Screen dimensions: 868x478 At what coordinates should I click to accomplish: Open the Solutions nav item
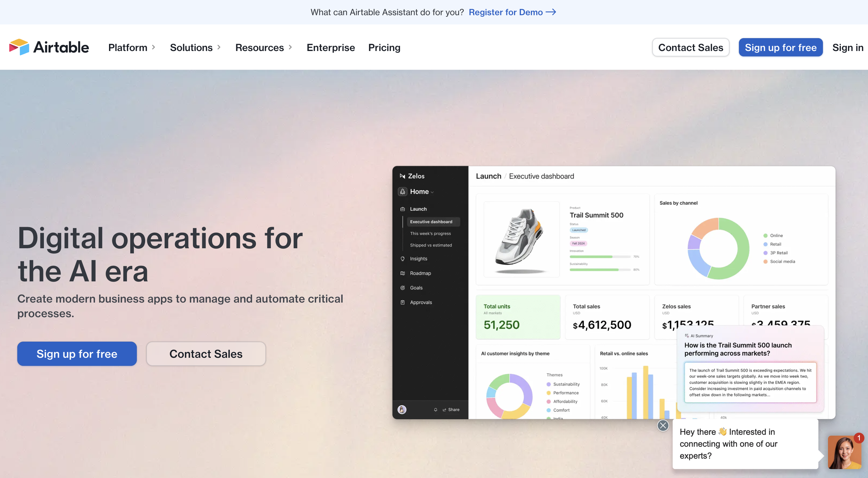[191, 48]
